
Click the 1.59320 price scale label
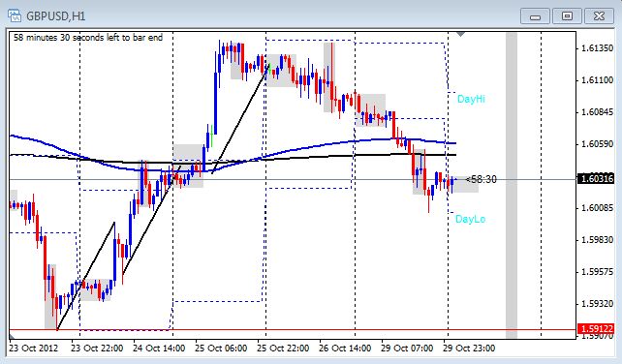(597, 304)
